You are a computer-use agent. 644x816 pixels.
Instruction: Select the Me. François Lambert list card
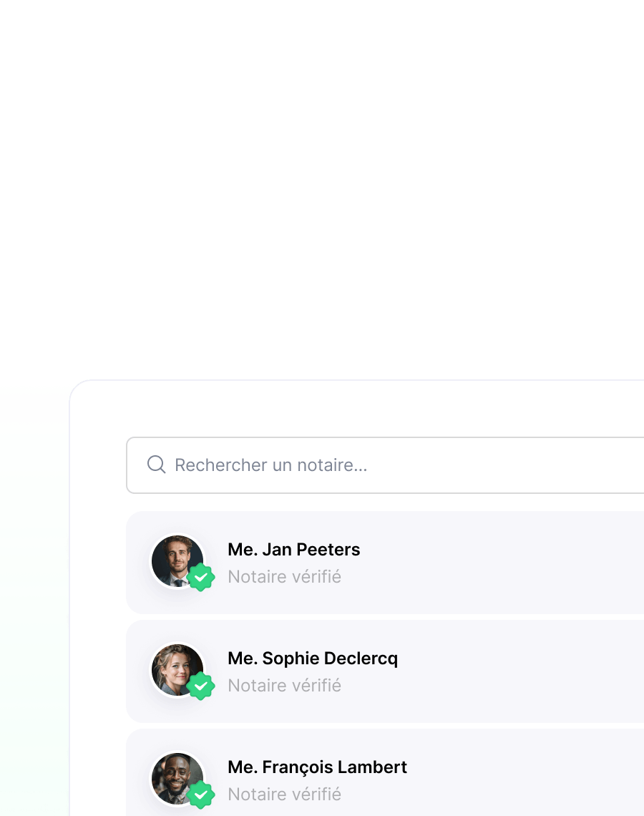coord(385,772)
